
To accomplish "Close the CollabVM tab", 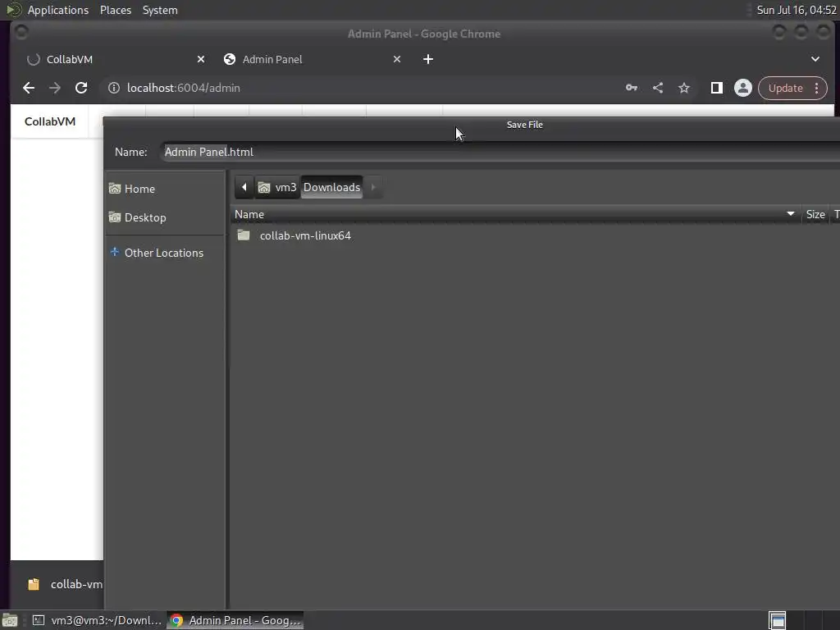I will tap(201, 59).
